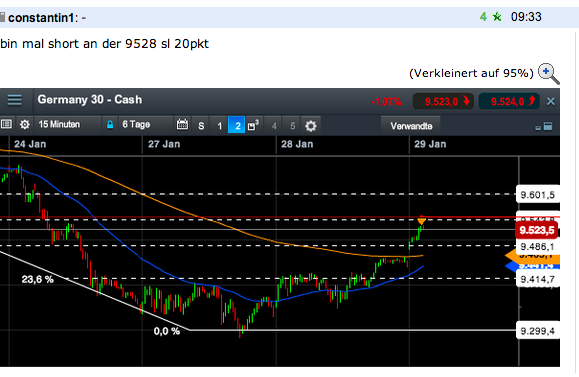The width and height of the screenshot is (579, 377).
Task: Click the Germany 30 - Cash title
Action: pyautogui.click(x=90, y=100)
